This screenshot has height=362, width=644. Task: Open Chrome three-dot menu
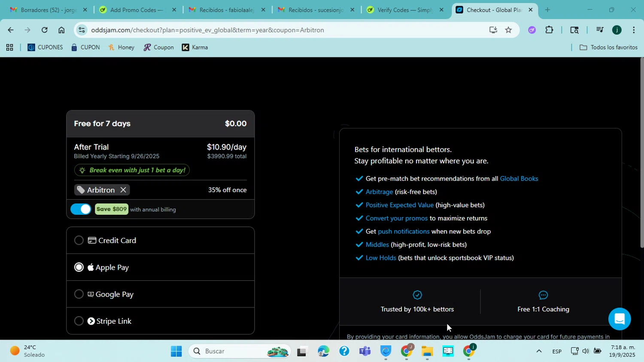click(x=634, y=30)
